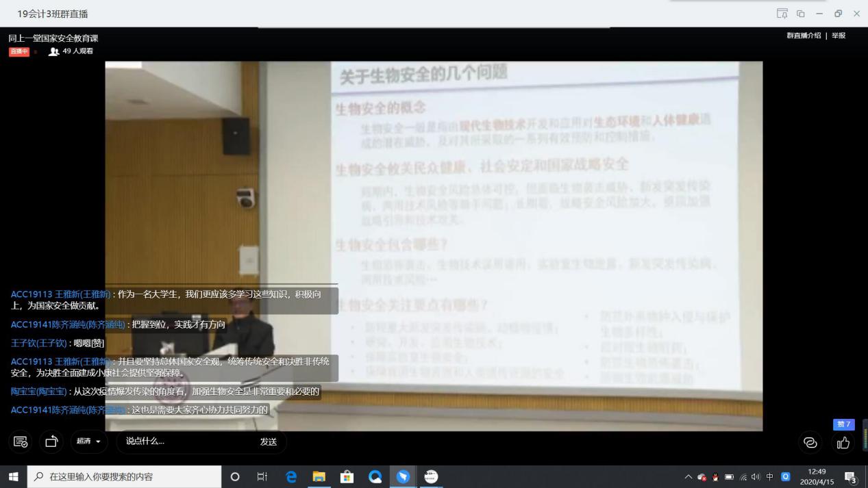
Task: Click the 49 人观看 viewer count
Action: pos(71,51)
